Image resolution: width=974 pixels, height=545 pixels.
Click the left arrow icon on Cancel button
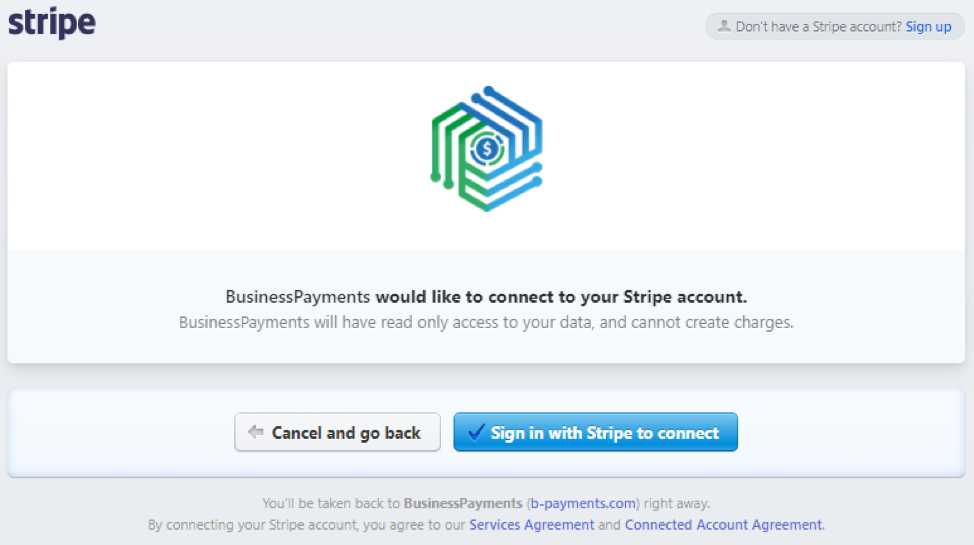click(256, 432)
